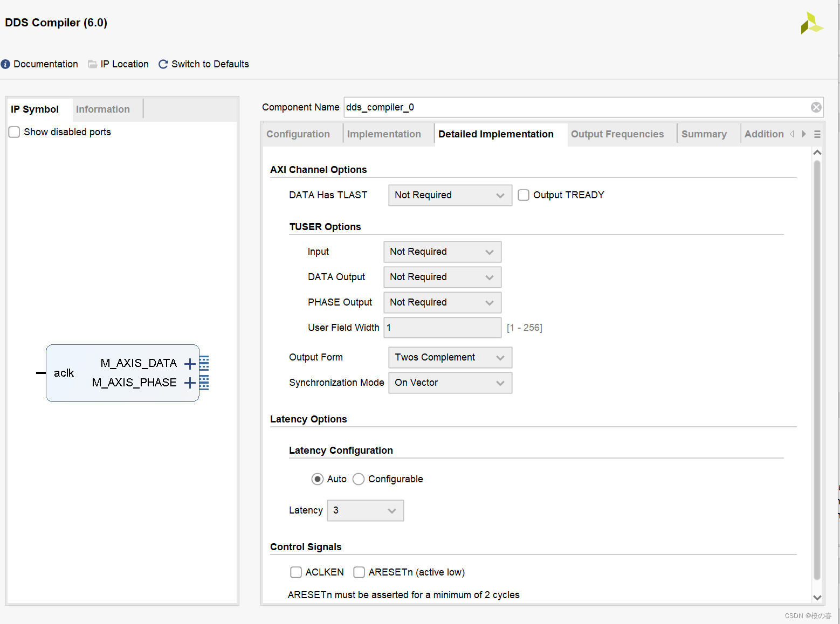Enable the ARESETn (active low) checkbox
The image size is (840, 624).
359,572
